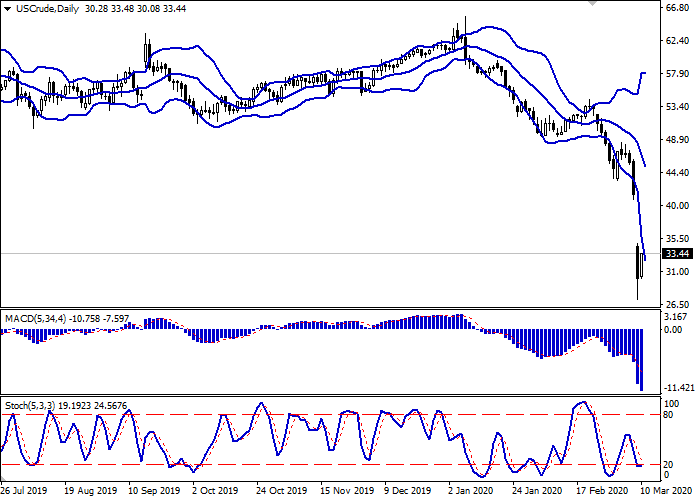The height and width of the screenshot is (500, 700).
Task: Click the 26 Jul 2019 date label
Action: click(x=22, y=492)
